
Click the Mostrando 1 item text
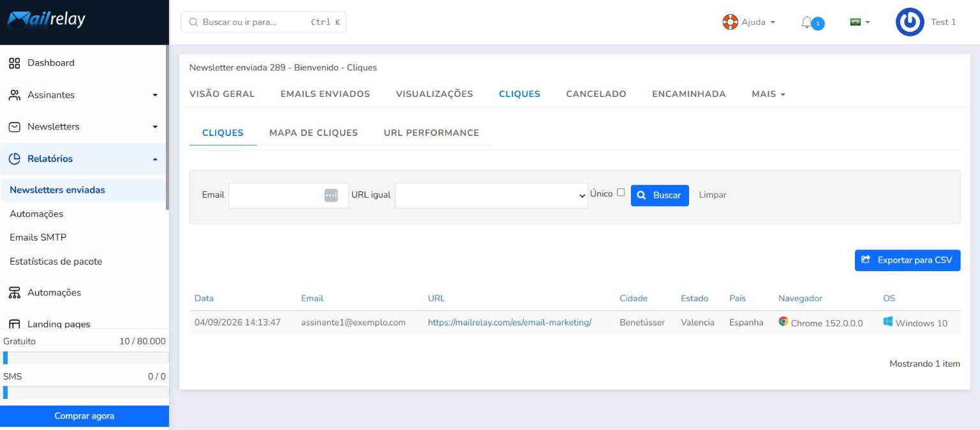[924, 364]
